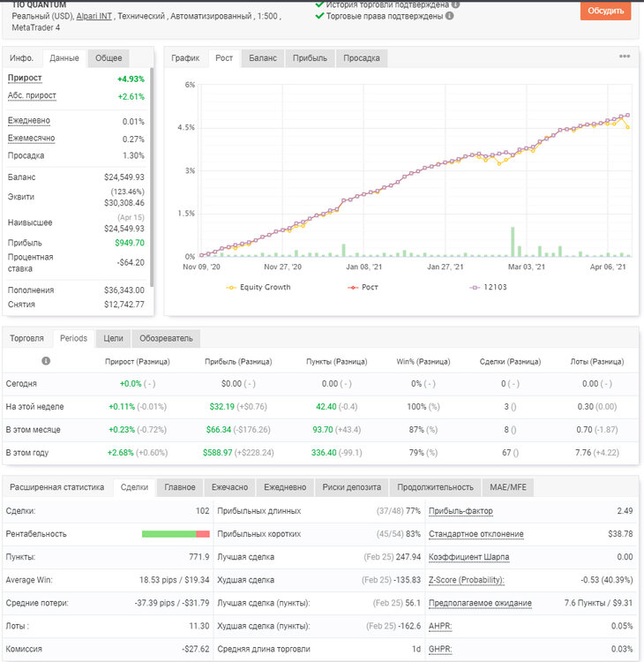Click the Прирост label link

pyautogui.click(x=25, y=78)
